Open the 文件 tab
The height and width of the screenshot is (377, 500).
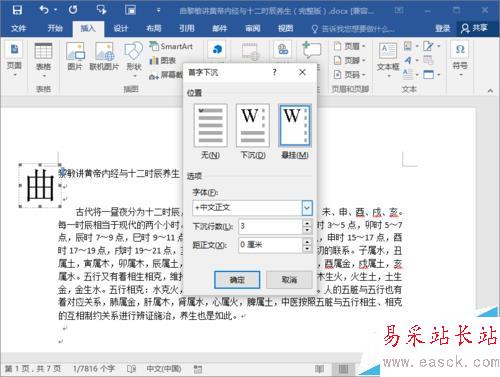pyautogui.click(x=18, y=28)
